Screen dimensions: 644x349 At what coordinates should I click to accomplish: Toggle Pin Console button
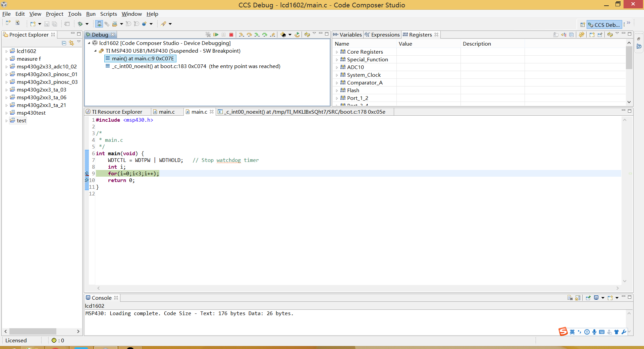pyautogui.click(x=588, y=298)
